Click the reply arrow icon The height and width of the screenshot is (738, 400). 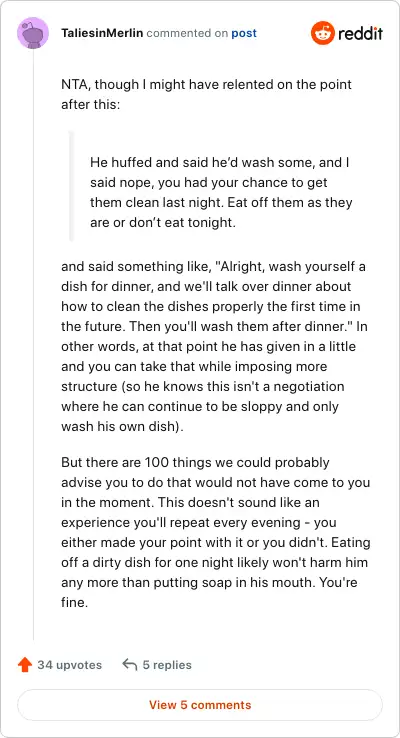click(129, 665)
